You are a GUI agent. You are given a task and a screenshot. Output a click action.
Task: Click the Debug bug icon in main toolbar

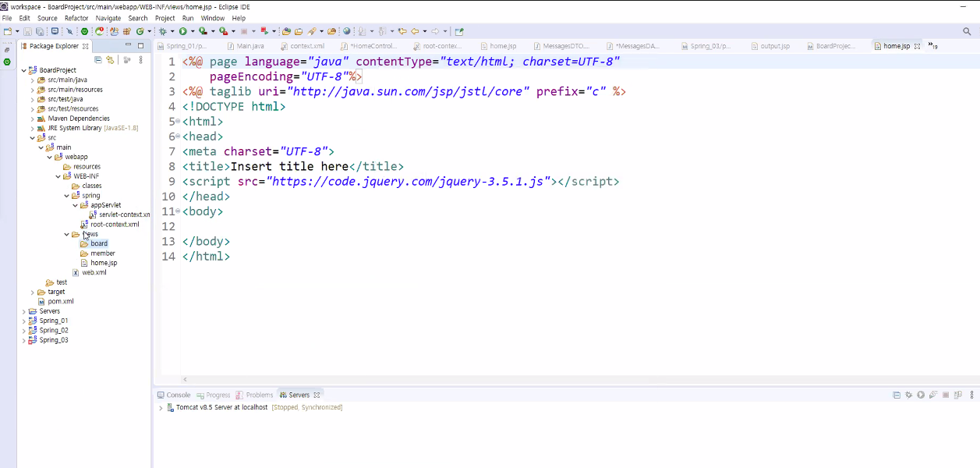tap(162, 31)
